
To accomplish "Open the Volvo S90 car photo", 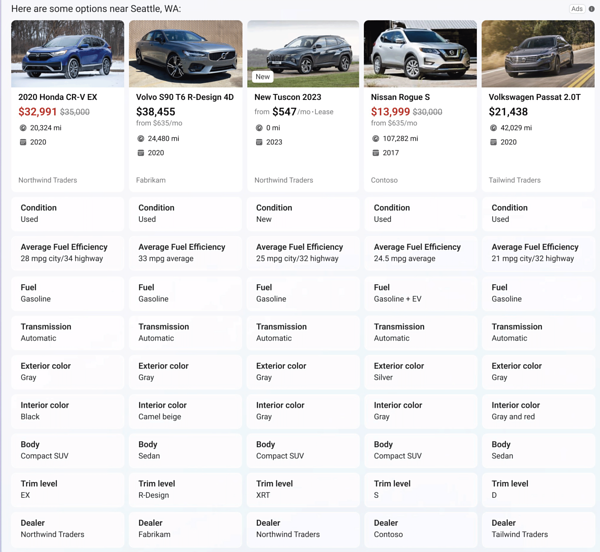I will point(186,54).
